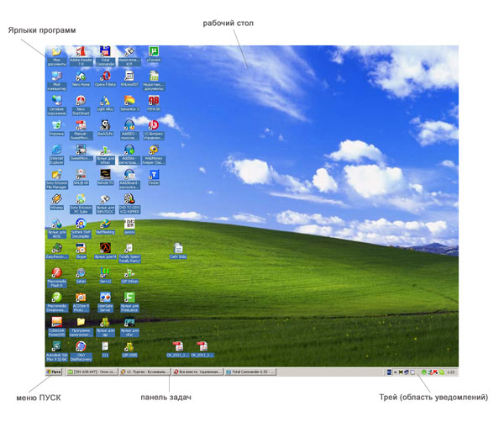Launch the QIP 2005 shortcut
This screenshot has width=504, height=422.
coord(129,349)
